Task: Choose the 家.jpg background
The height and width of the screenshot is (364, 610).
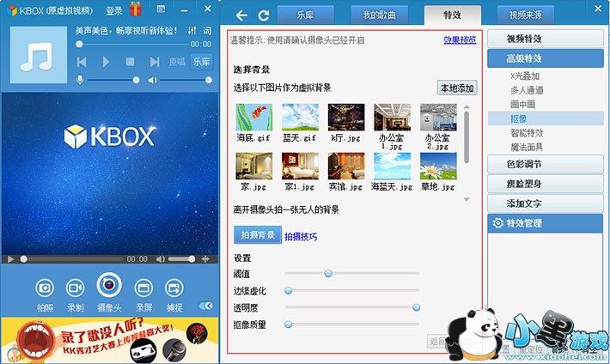Action: (x=254, y=166)
